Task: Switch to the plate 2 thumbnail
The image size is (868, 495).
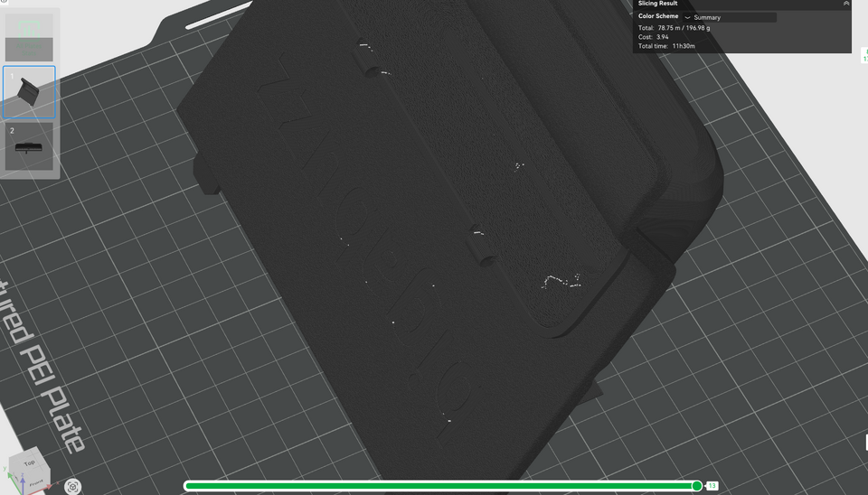Action: tap(30, 147)
